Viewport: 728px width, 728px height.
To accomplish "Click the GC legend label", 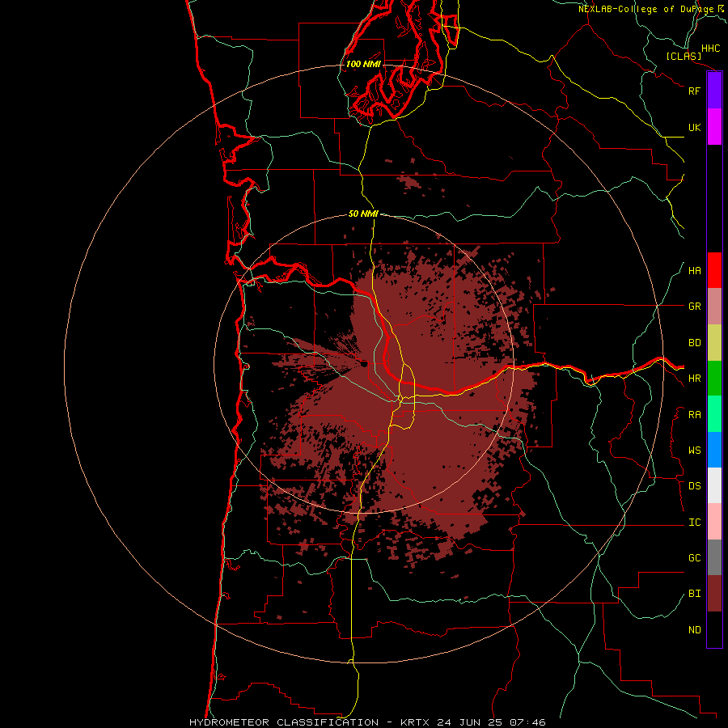I will tap(694, 558).
